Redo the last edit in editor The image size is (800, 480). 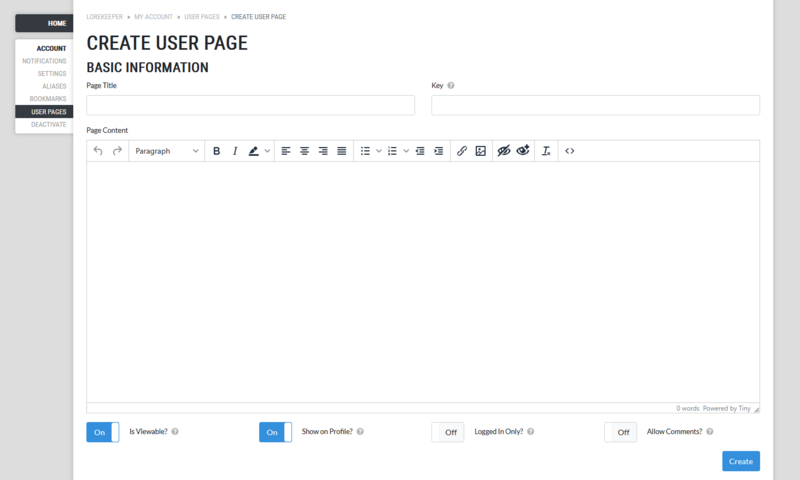(x=117, y=151)
